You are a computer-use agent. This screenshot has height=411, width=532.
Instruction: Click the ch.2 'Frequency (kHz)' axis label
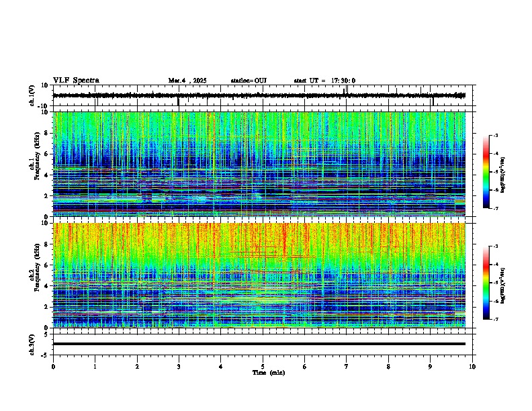pos(37,267)
